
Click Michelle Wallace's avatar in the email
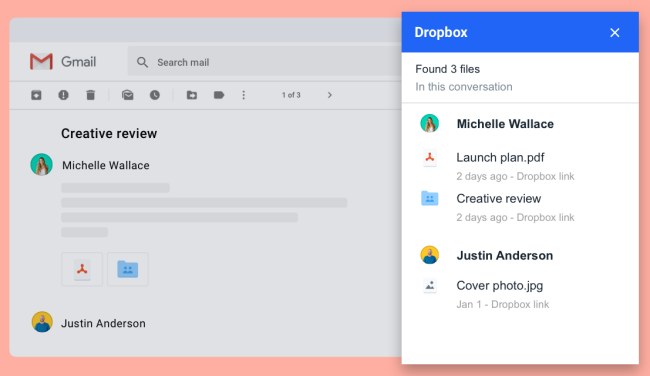pos(41,165)
